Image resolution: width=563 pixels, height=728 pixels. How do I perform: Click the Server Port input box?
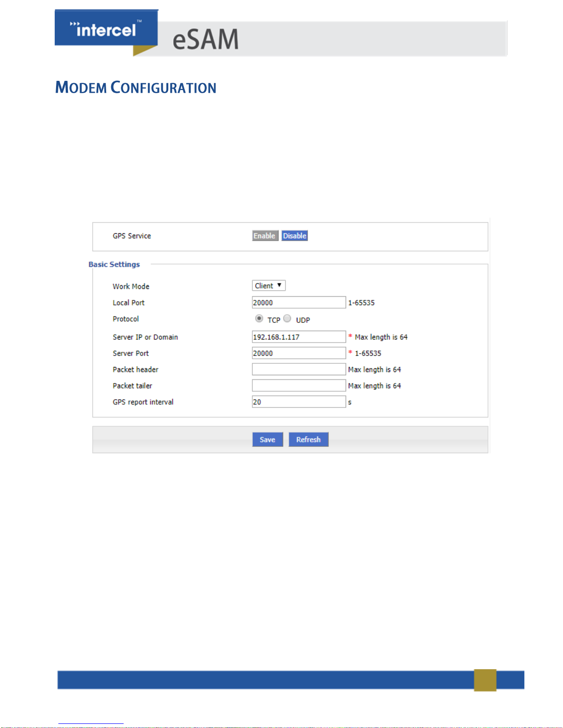[298, 353]
